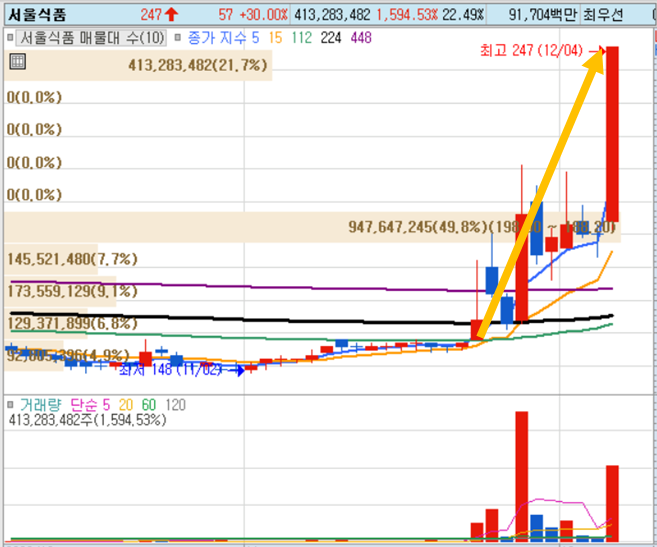Click the 145,521,480(7.7%) volume profile bar
The height and width of the screenshot is (547, 657).
[51, 259]
